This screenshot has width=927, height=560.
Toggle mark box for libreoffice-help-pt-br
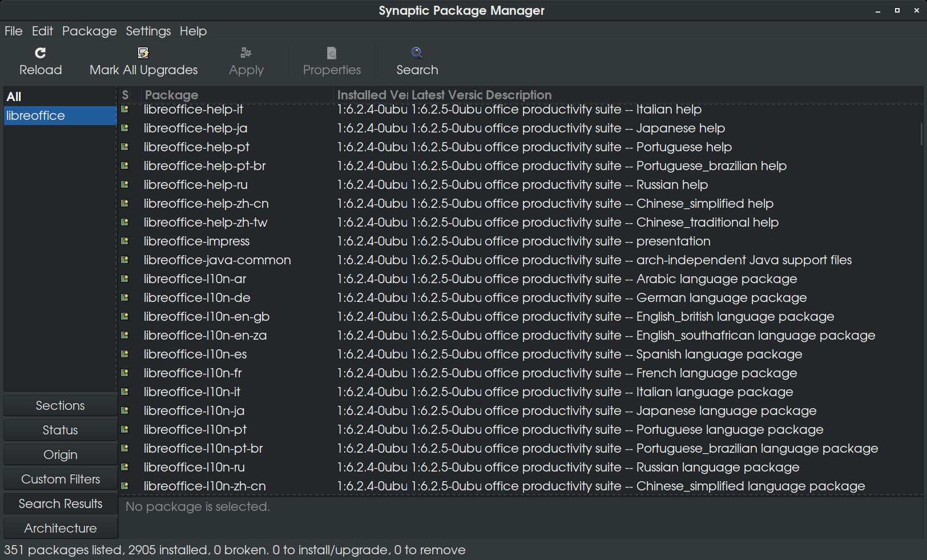click(125, 166)
